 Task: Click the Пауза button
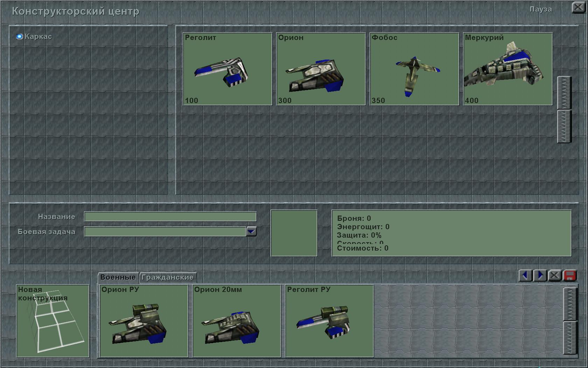pyautogui.click(x=541, y=9)
